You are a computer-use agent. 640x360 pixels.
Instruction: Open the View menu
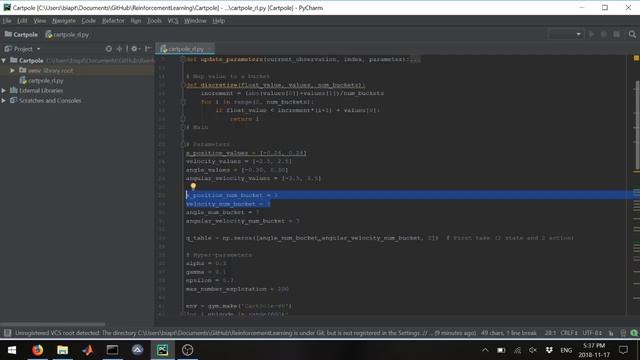point(40,20)
